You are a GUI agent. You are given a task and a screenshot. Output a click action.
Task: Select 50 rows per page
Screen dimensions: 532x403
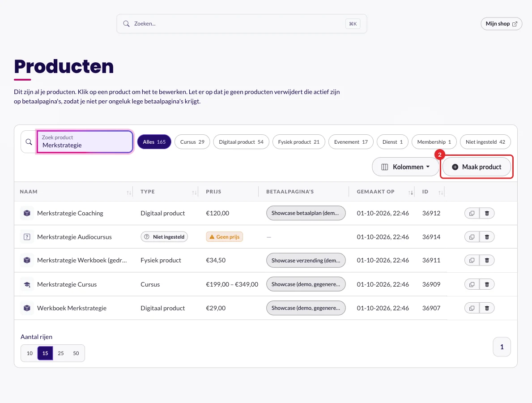click(76, 353)
